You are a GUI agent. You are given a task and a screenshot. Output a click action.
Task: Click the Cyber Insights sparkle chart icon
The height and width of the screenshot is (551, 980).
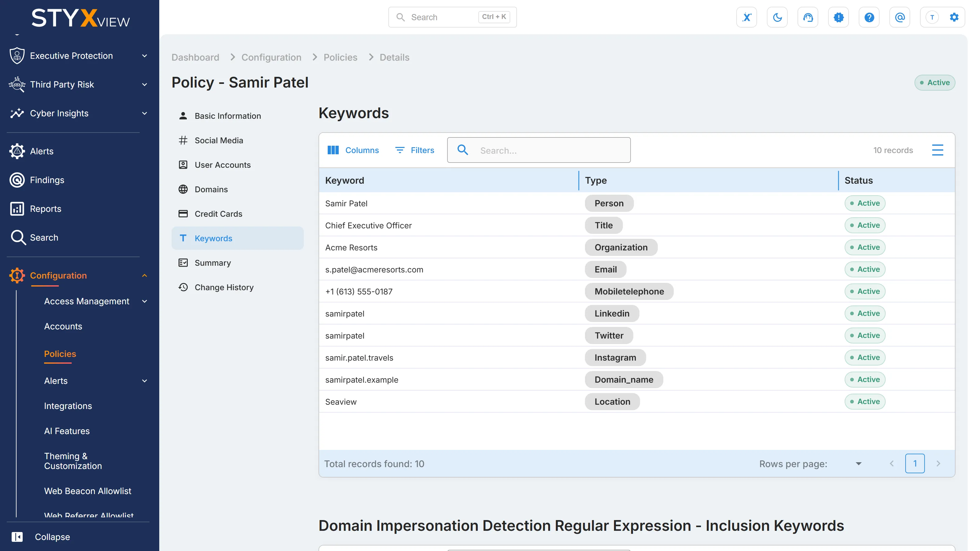click(17, 113)
